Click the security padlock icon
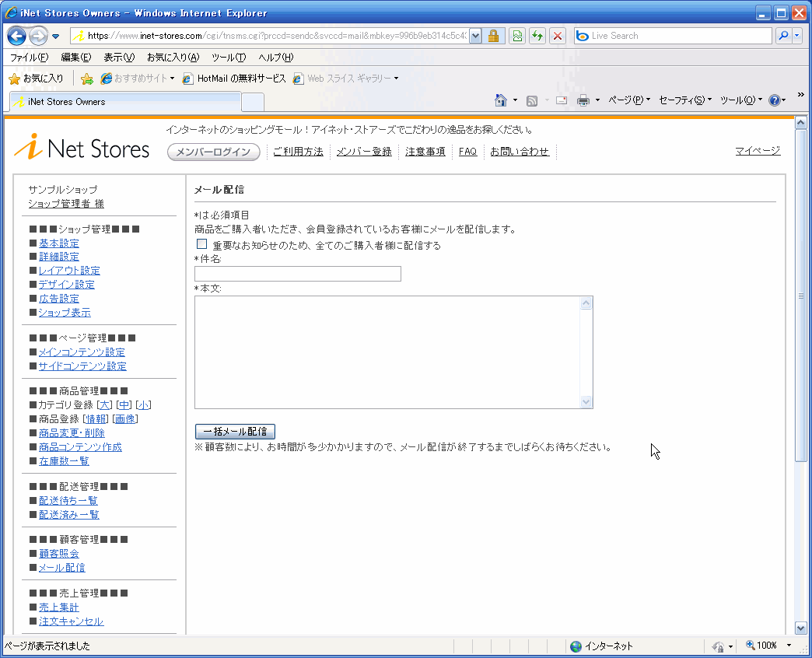The width and height of the screenshot is (812, 658). click(x=493, y=36)
